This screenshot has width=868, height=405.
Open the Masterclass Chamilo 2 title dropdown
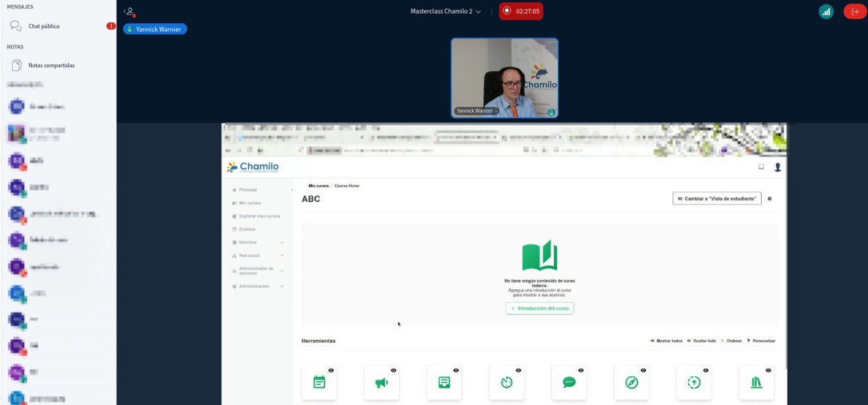446,12
